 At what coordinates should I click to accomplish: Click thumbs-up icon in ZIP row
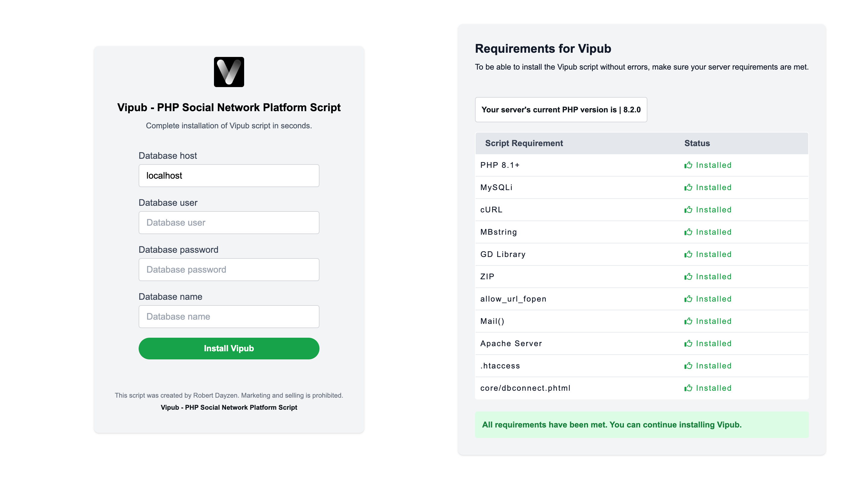[x=688, y=276]
